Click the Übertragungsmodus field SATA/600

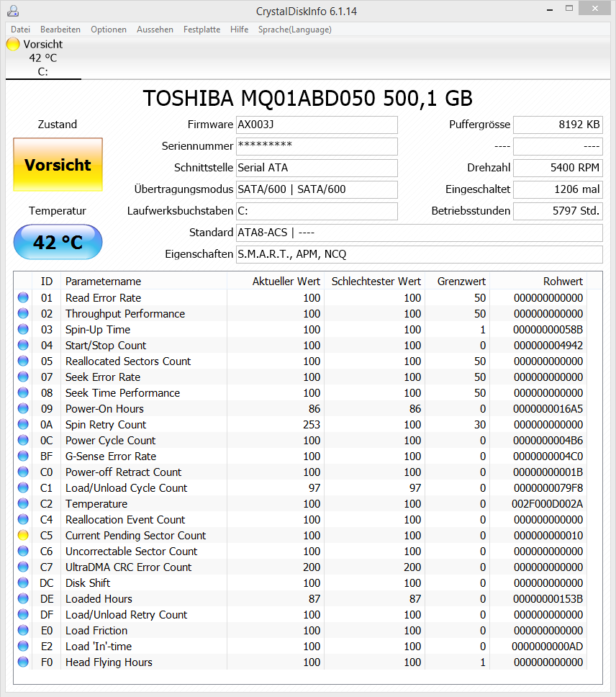click(317, 189)
